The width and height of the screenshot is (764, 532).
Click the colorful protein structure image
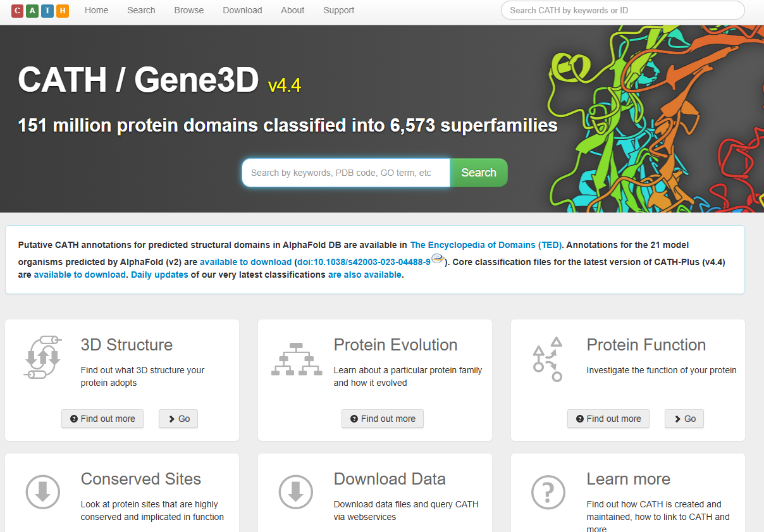pyautogui.click(x=655, y=119)
